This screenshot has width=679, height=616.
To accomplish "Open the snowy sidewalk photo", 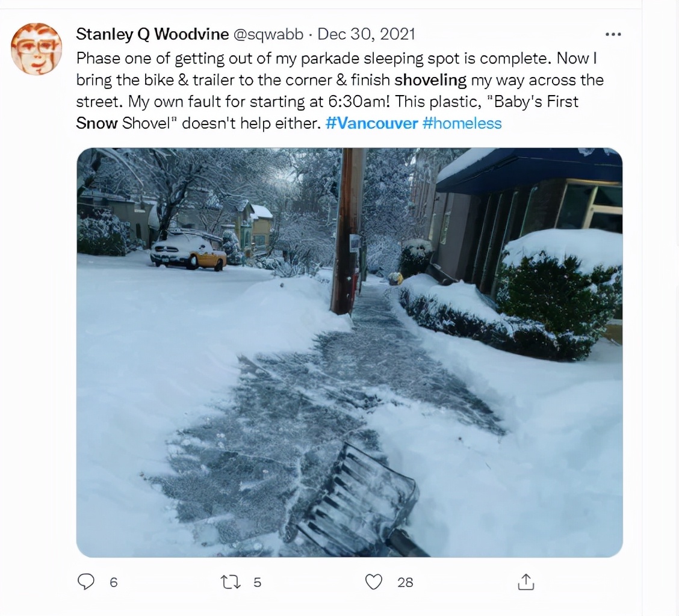I will [x=350, y=353].
